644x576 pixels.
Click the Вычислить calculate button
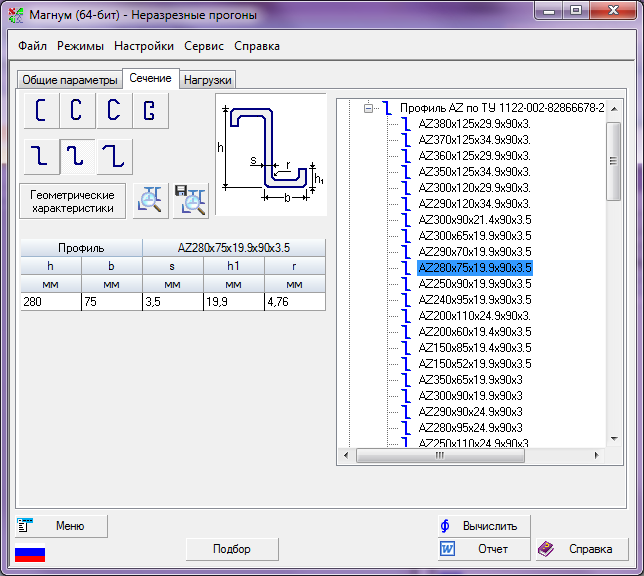(x=483, y=526)
